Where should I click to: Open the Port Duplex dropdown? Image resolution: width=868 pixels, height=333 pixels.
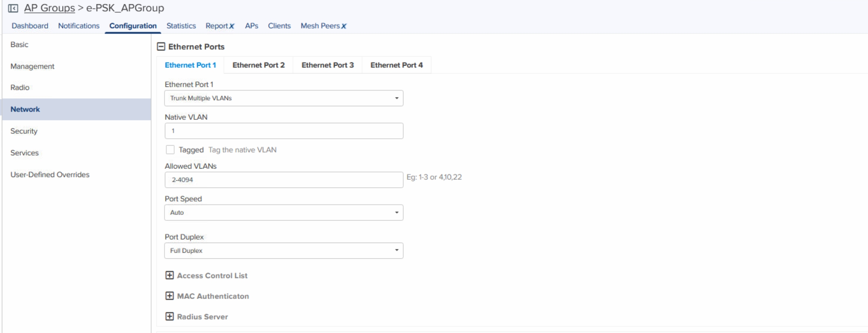click(x=284, y=251)
